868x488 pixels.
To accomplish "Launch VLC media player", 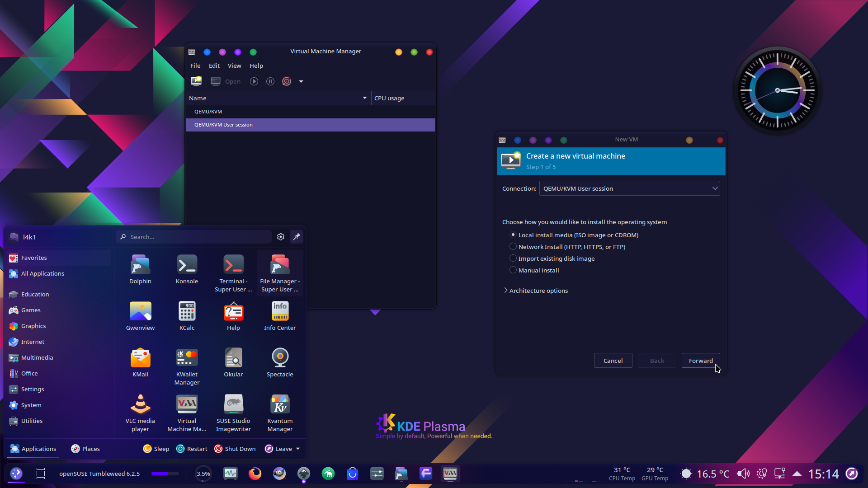I will pyautogui.click(x=140, y=413).
